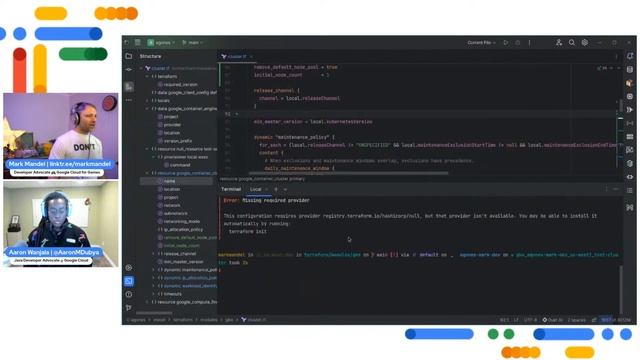Click the Debug button in the toolbar

tap(518, 42)
